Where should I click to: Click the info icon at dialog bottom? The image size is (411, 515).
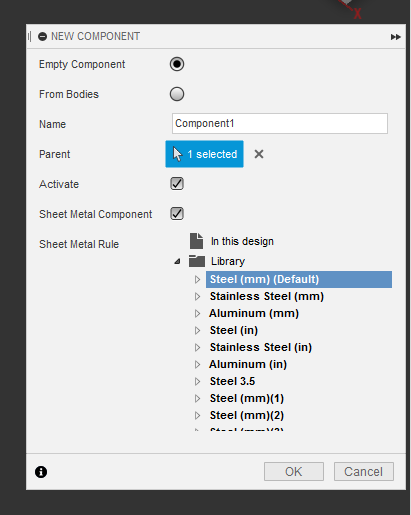41,472
